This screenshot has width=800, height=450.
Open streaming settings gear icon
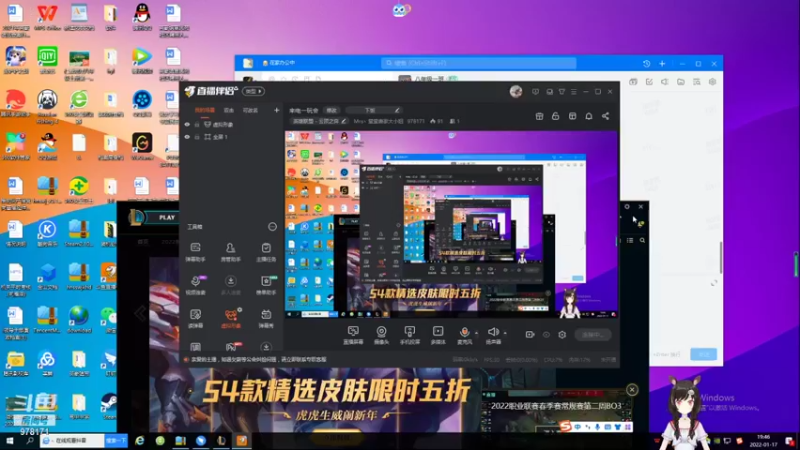click(562, 335)
